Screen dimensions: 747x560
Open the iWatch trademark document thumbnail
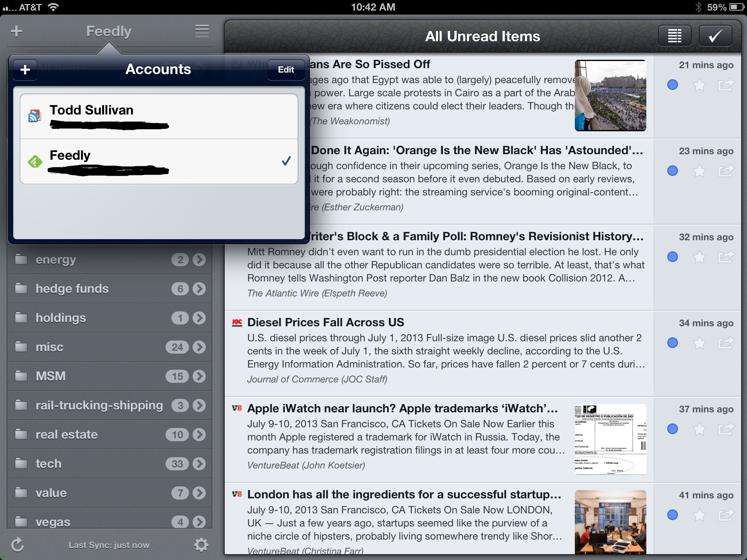coord(610,439)
